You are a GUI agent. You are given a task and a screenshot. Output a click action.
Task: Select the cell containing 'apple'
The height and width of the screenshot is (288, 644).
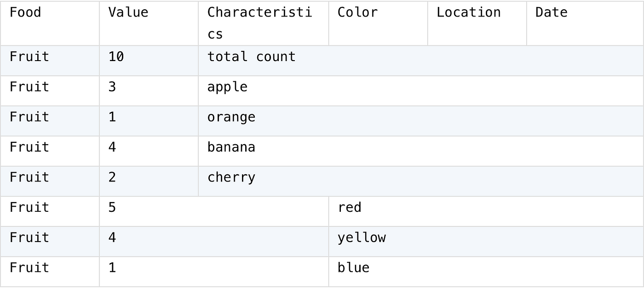point(421,91)
